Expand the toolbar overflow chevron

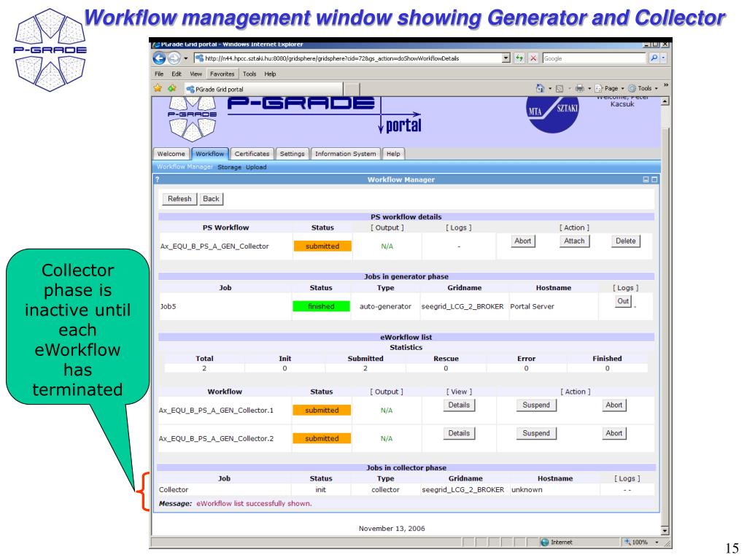pyautogui.click(x=665, y=85)
